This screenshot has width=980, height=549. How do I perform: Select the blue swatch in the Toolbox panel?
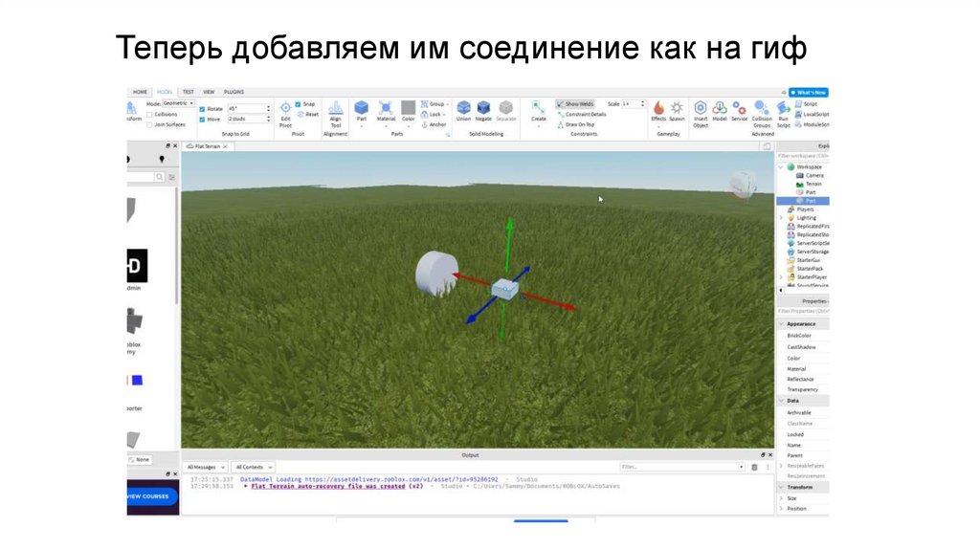tap(138, 381)
